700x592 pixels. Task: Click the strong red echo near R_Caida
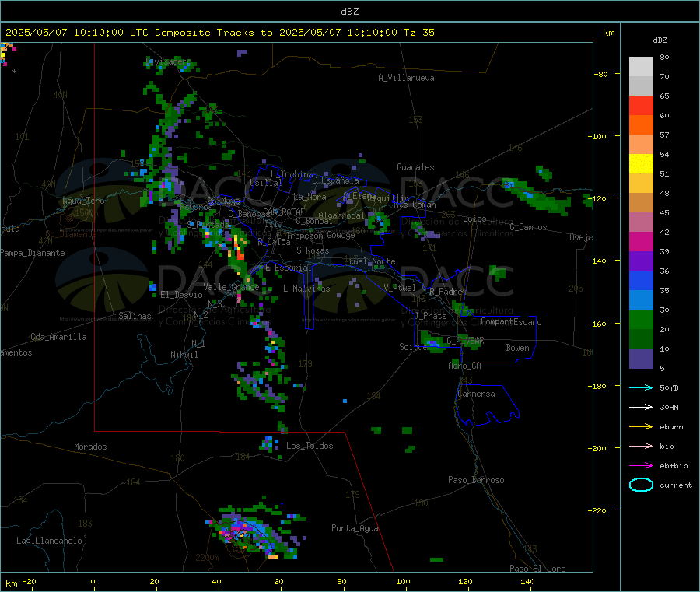[x=240, y=254]
